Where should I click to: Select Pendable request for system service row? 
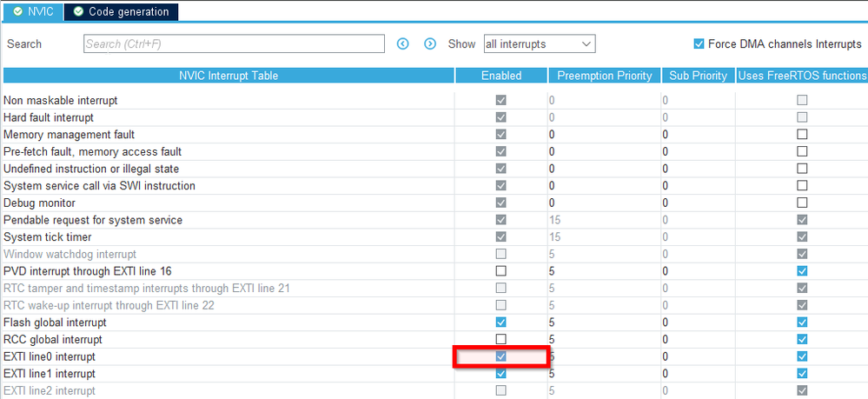tap(93, 220)
